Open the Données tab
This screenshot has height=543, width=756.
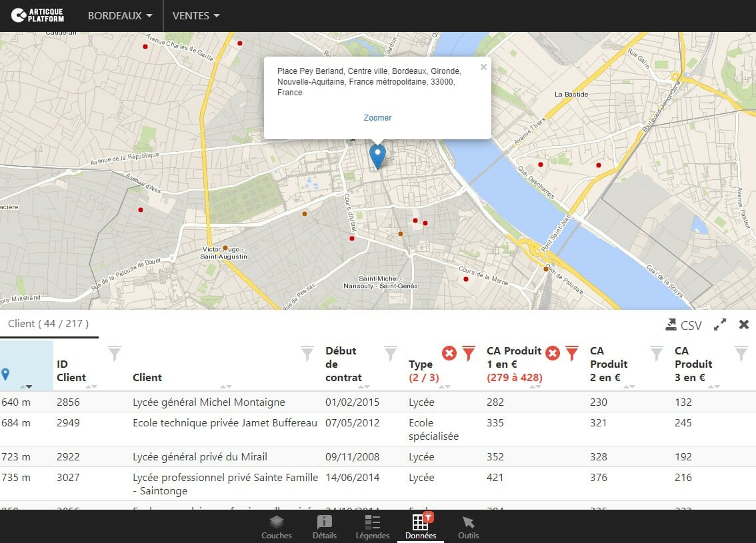[421, 526]
